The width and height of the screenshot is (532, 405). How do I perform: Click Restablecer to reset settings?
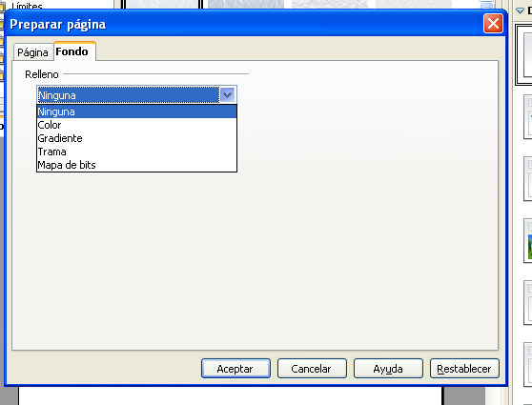pyautogui.click(x=464, y=369)
